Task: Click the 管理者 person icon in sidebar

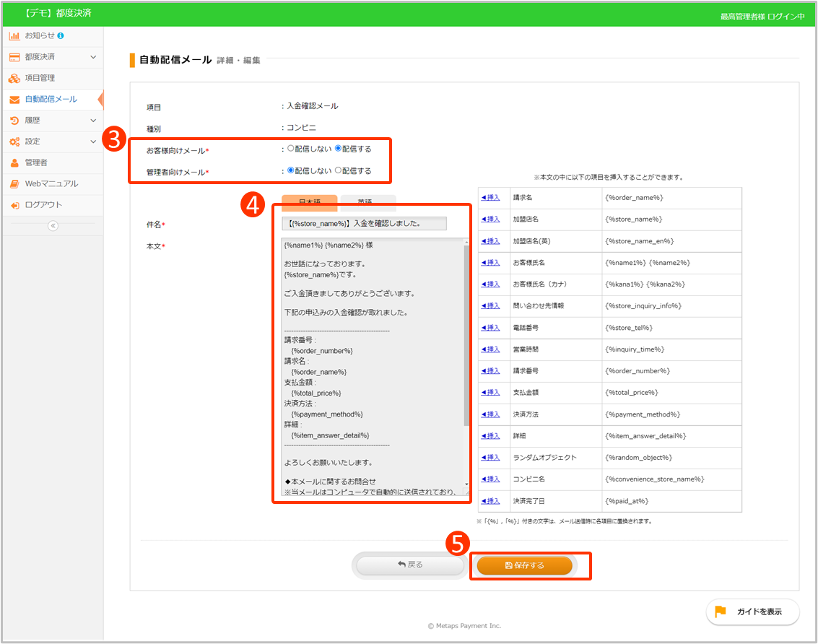Action: 14,163
